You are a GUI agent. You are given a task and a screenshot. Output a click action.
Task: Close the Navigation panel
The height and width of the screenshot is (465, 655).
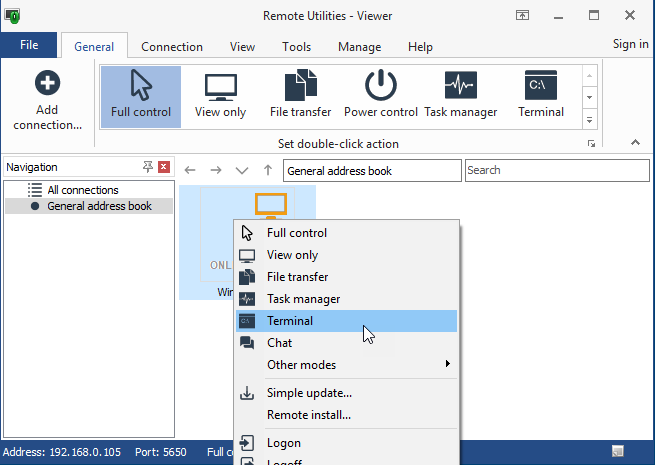pos(164,167)
